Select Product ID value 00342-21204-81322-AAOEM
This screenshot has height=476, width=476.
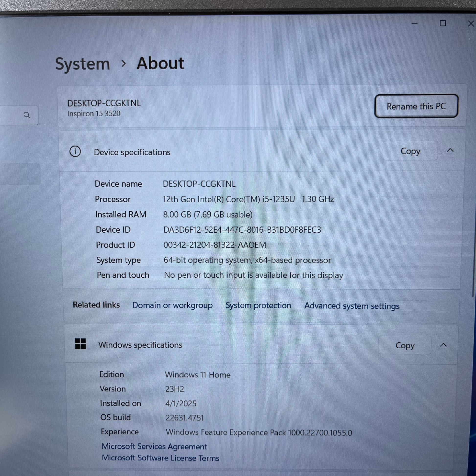(x=215, y=245)
